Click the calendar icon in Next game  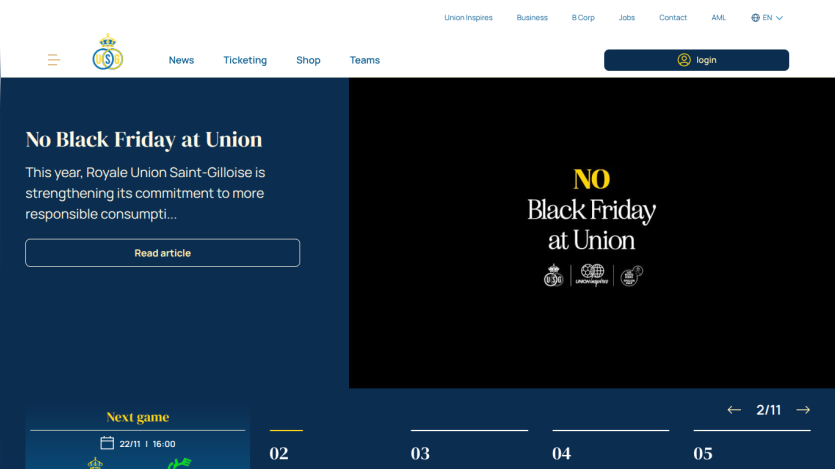point(107,443)
